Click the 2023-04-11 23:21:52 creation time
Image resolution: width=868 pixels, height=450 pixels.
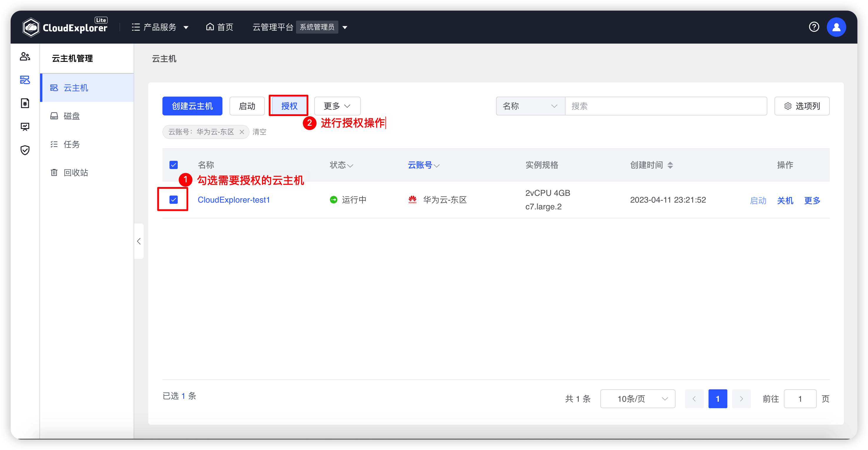(x=668, y=200)
